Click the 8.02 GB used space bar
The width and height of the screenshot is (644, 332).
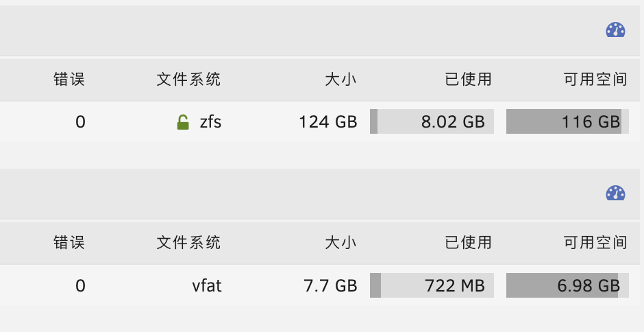point(432,121)
